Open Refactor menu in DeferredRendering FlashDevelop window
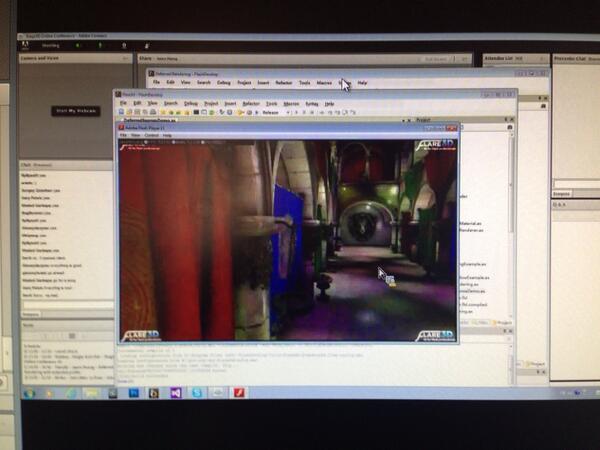 (284, 83)
